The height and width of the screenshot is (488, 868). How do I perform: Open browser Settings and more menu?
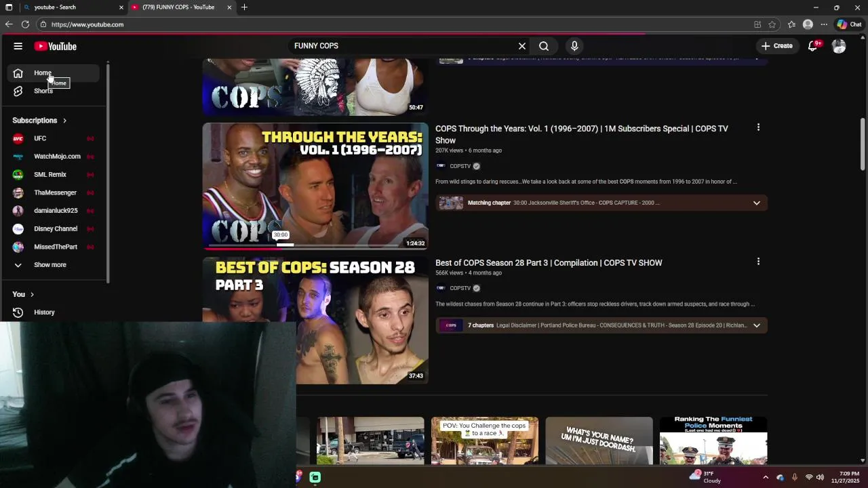point(824,24)
